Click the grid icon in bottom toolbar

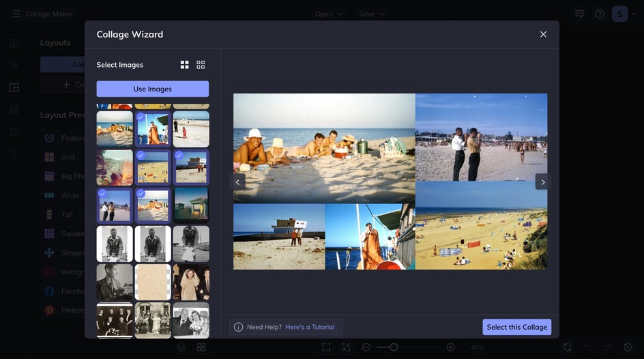point(201,347)
